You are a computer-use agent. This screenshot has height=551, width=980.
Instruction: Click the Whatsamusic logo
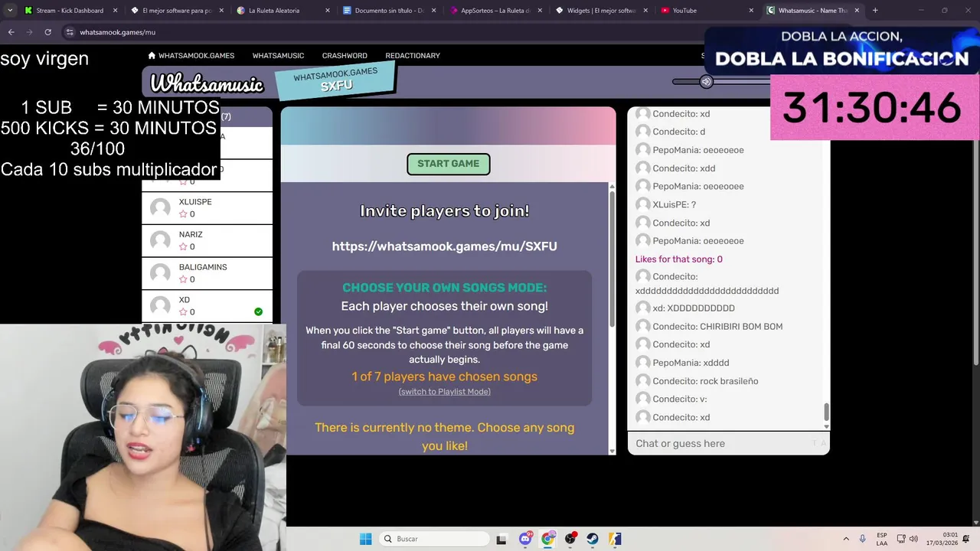pyautogui.click(x=207, y=84)
